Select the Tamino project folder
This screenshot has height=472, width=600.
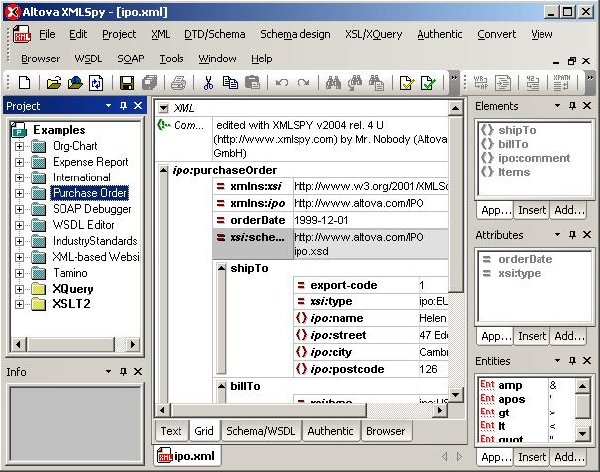pos(70,273)
